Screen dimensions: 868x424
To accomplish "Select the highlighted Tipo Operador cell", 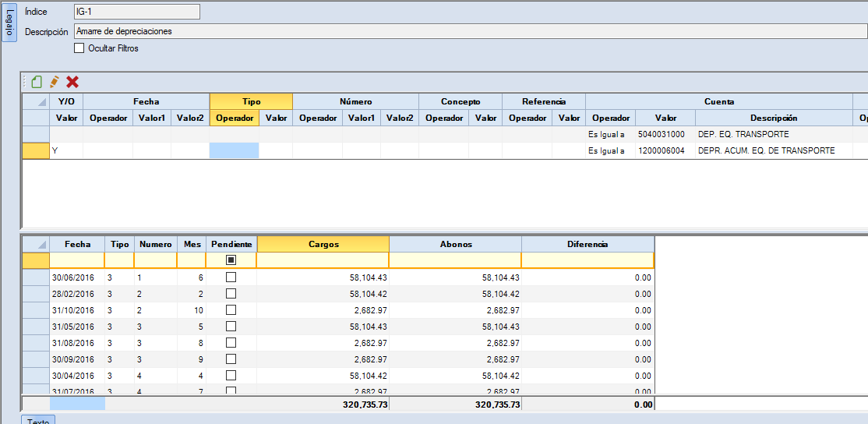I will pyautogui.click(x=234, y=150).
